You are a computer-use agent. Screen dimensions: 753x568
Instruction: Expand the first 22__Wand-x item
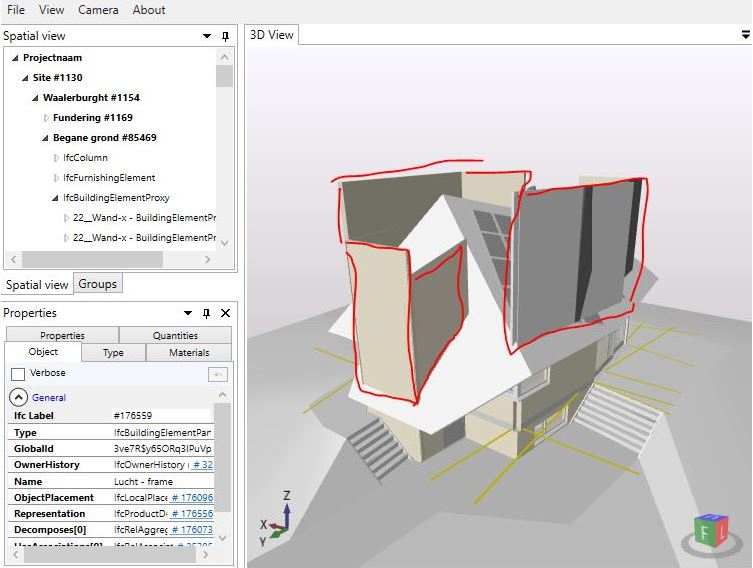pos(66,218)
